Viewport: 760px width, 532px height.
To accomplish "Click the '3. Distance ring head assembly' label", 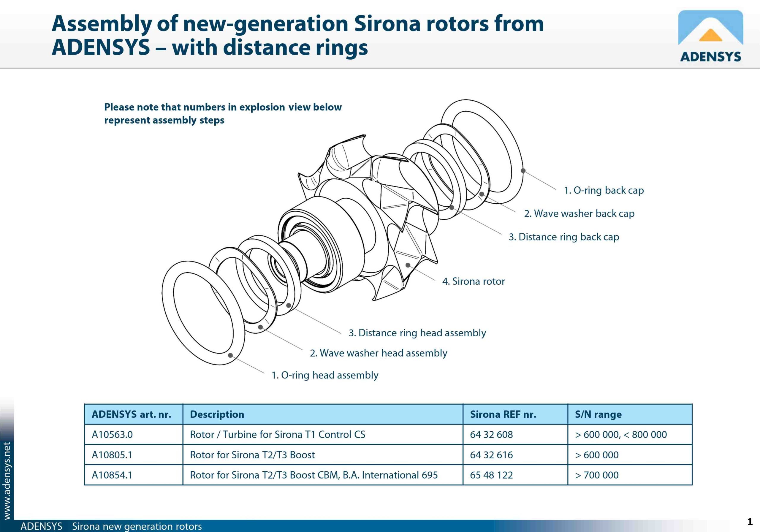I will tap(417, 333).
